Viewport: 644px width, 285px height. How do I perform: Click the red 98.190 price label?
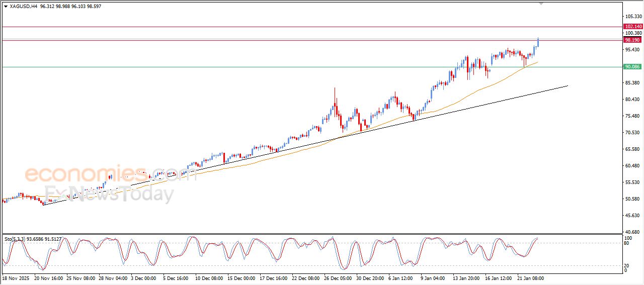point(632,40)
